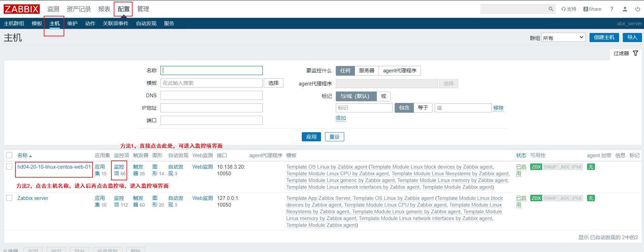Click 已启用 status of Zabbix server
This screenshot has width=644, height=252.
click(521, 202)
